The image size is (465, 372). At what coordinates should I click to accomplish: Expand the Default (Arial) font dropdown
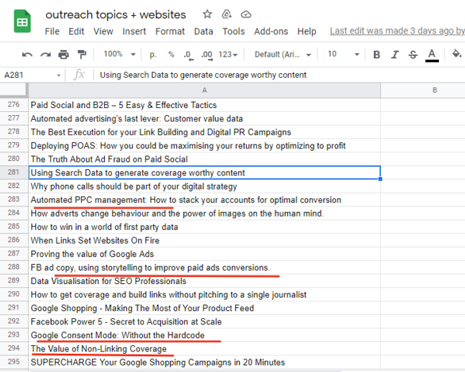click(282, 54)
